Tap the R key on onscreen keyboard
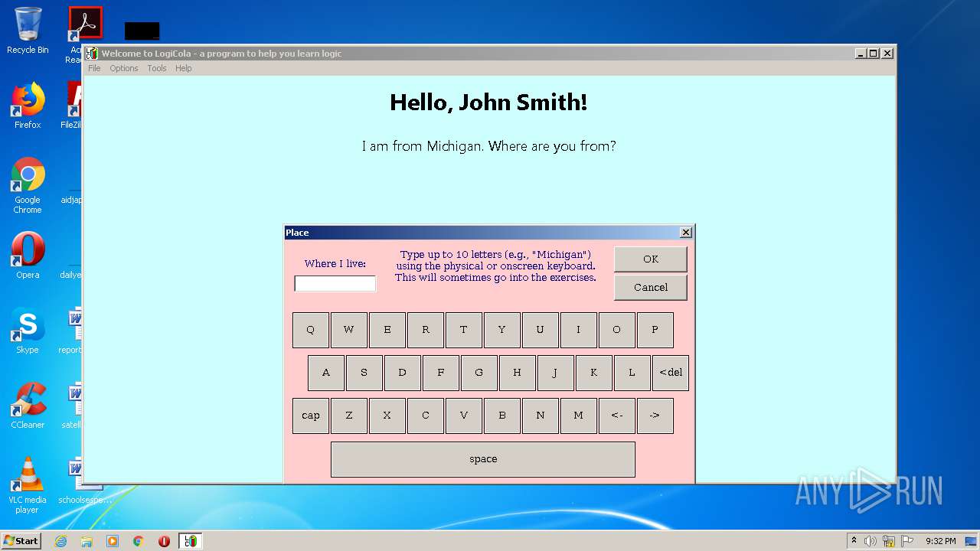Screen dimensions: 980x551 pos(426,330)
